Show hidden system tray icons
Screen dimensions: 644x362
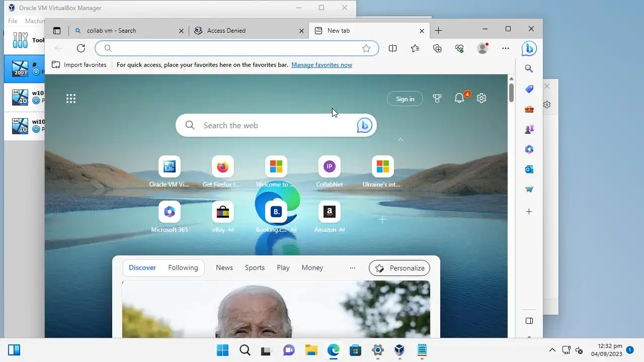pyautogui.click(x=552, y=350)
